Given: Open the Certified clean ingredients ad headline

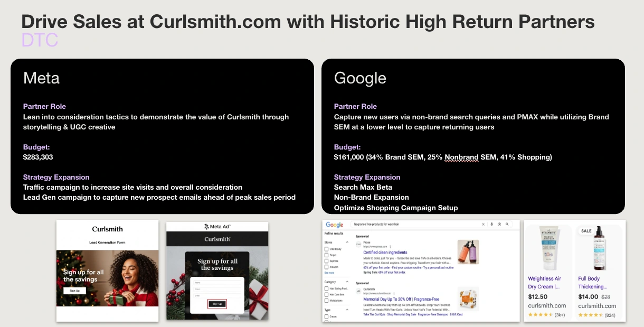Looking at the screenshot, I should coord(385,253).
